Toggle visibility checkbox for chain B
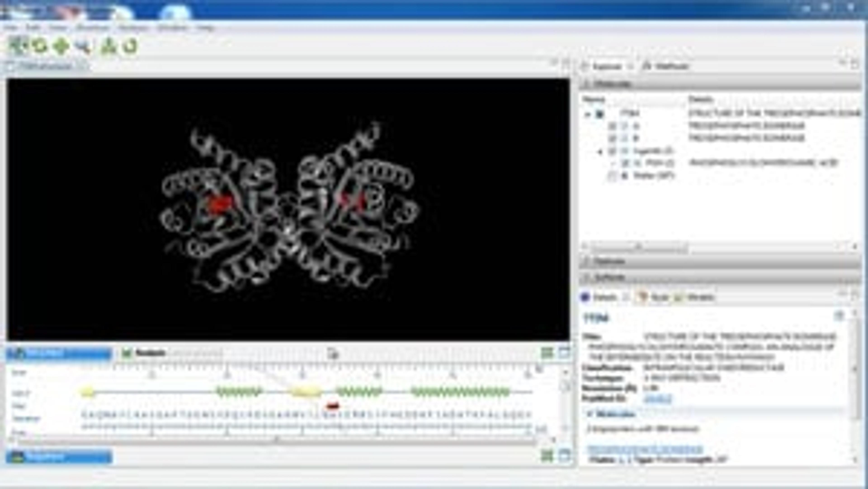This screenshot has width=868, height=489. click(x=612, y=138)
